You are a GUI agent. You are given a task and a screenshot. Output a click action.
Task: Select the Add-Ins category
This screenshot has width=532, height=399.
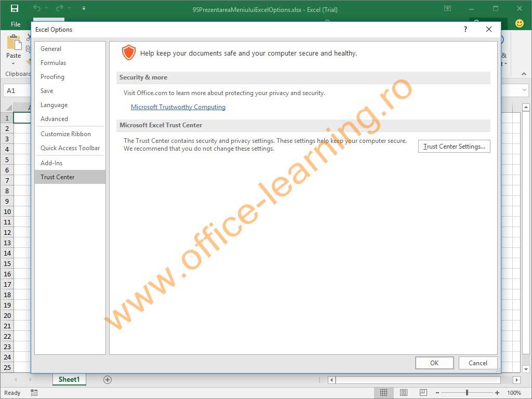tap(70, 163)
